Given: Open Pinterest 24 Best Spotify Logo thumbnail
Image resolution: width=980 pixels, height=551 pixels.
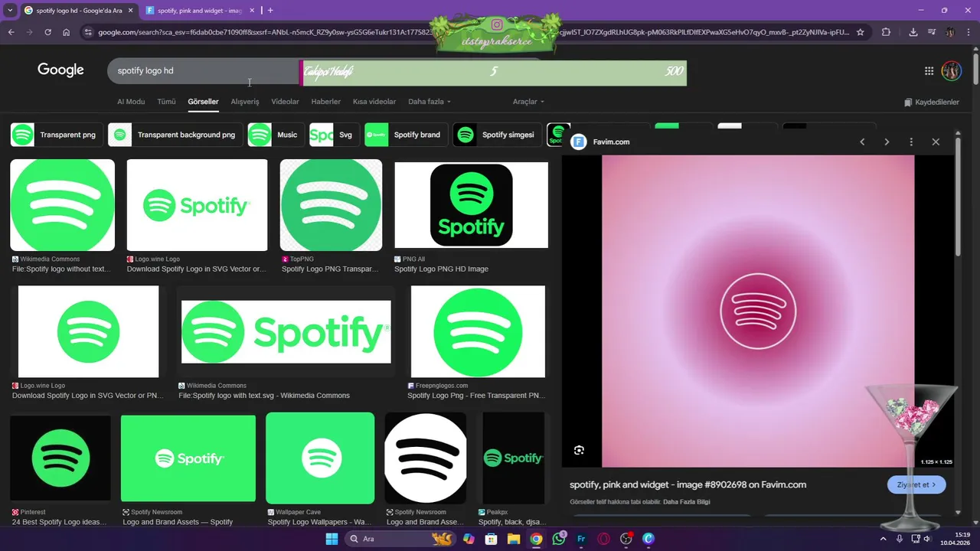Looking at the screenshot, I should click(60, 458).
